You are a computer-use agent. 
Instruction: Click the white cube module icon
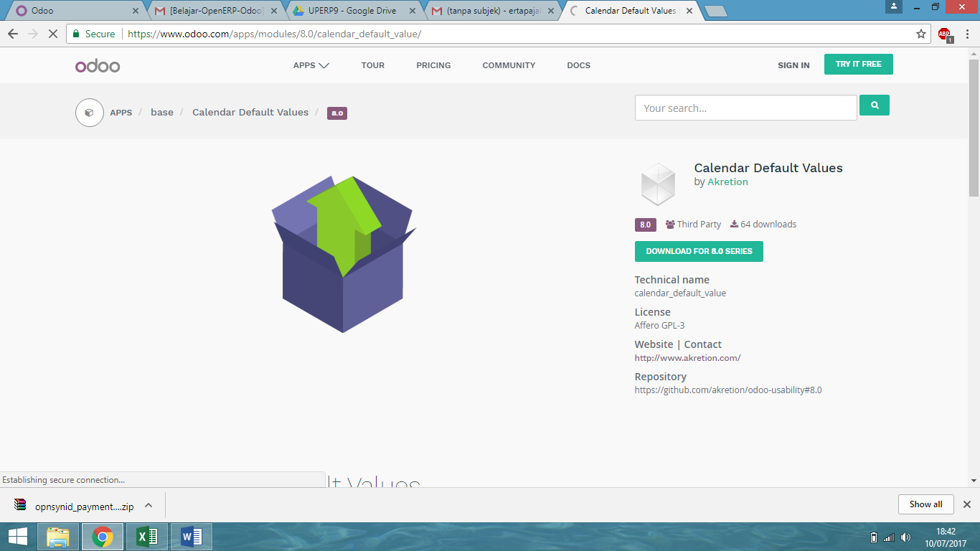(x=658, y=184)
